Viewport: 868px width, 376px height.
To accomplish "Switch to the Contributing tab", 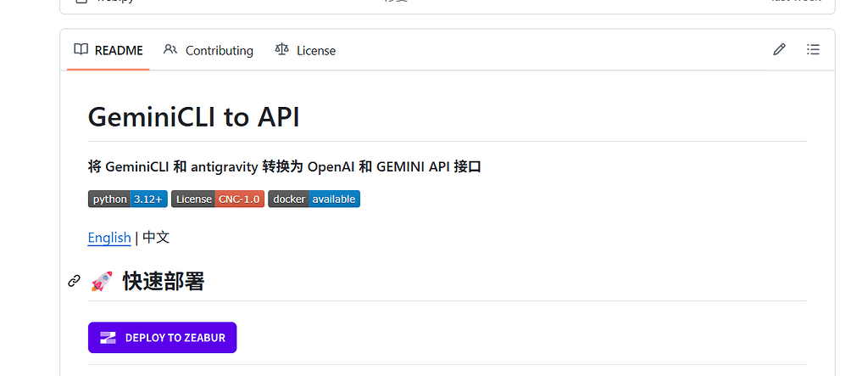I will click(209, 50).
